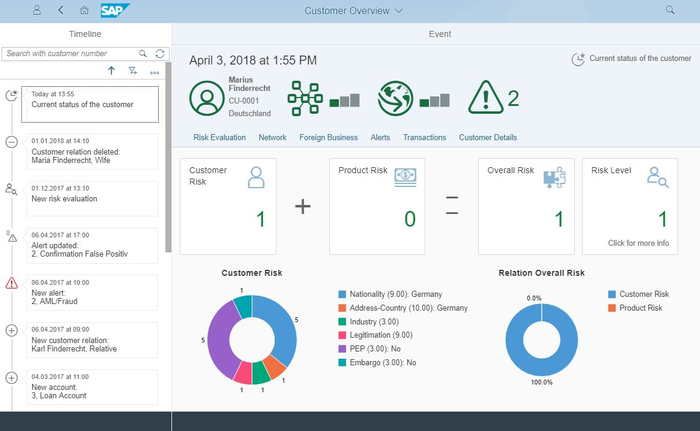Click Legitimation legend pink swatch

click(x=342, y=335)
